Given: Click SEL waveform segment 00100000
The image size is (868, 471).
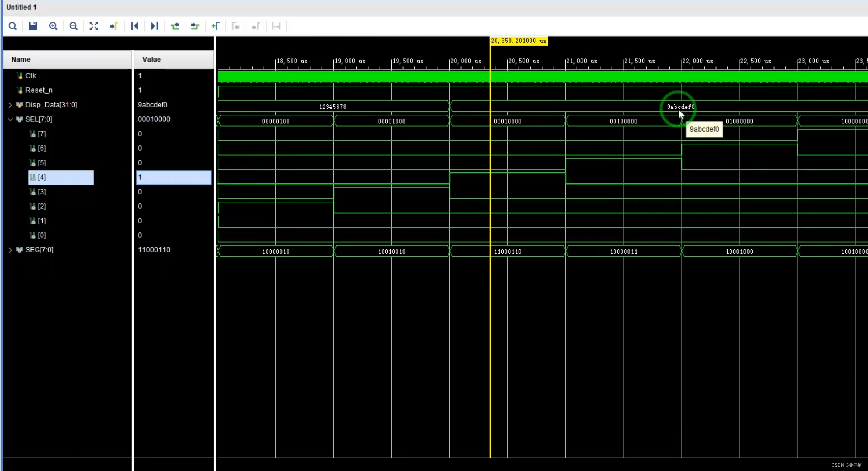Looking at the screenshot, I should 623,121.
